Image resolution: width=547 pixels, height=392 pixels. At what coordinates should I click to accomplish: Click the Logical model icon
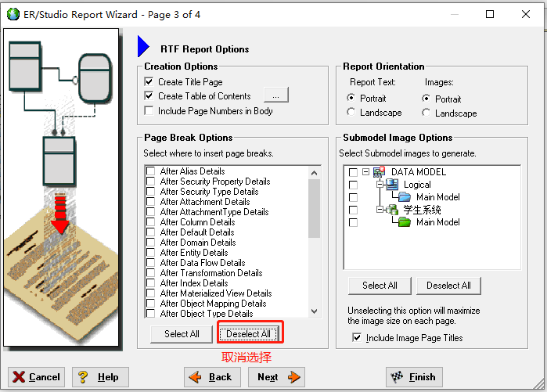[392, 184]
